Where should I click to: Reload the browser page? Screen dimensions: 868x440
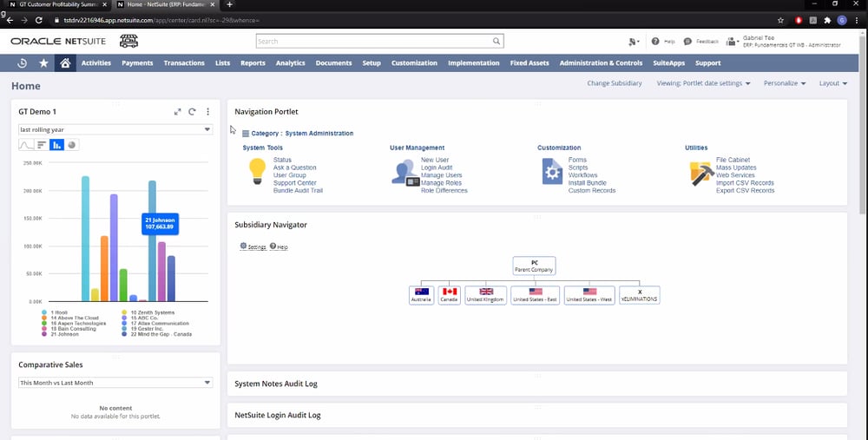[x=39, y=20]
